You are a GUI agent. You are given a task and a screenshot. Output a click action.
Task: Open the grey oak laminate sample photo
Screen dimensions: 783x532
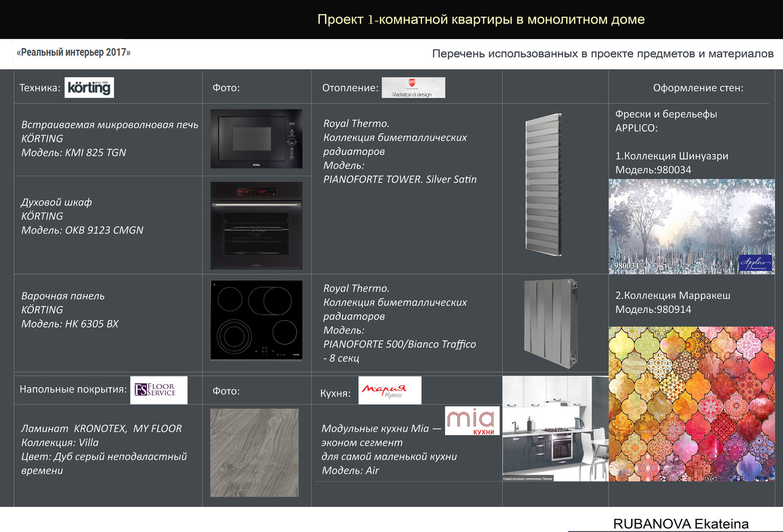click(x=254, y=453)
